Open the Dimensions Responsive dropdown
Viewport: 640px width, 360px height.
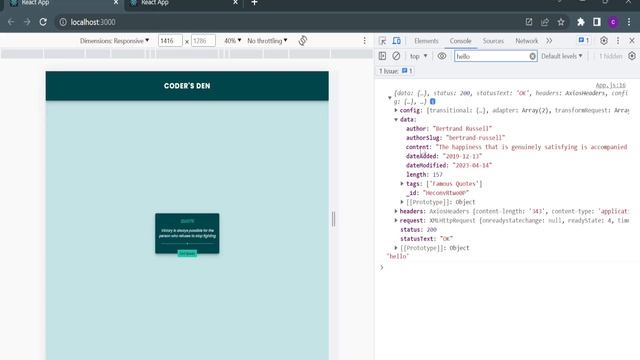click(114, 41)
